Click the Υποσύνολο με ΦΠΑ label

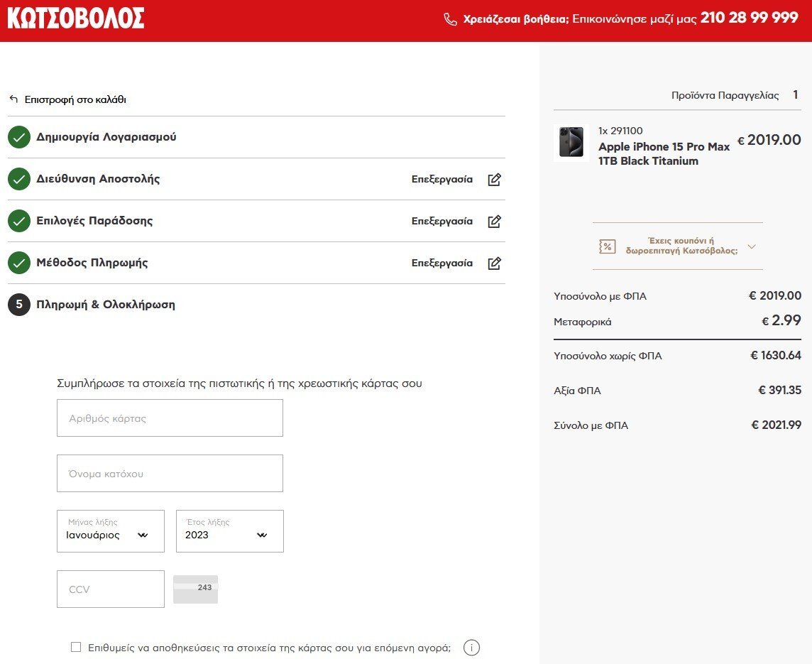[600, 296]
